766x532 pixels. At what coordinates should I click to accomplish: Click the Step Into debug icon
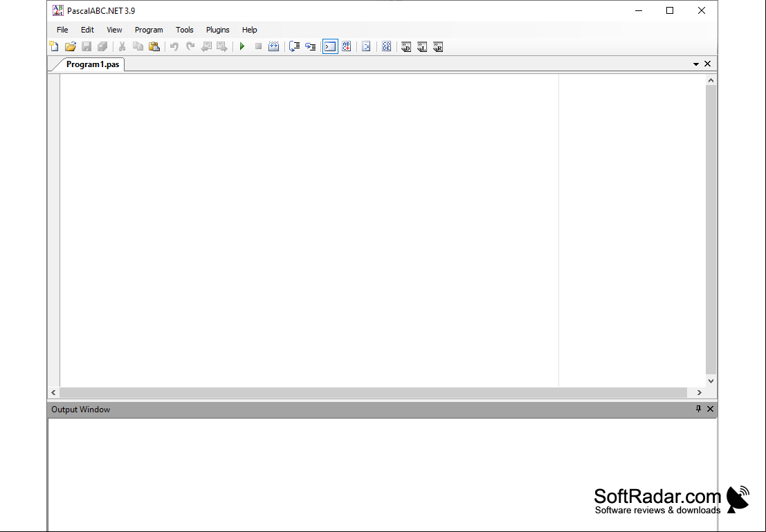(310, 46)
